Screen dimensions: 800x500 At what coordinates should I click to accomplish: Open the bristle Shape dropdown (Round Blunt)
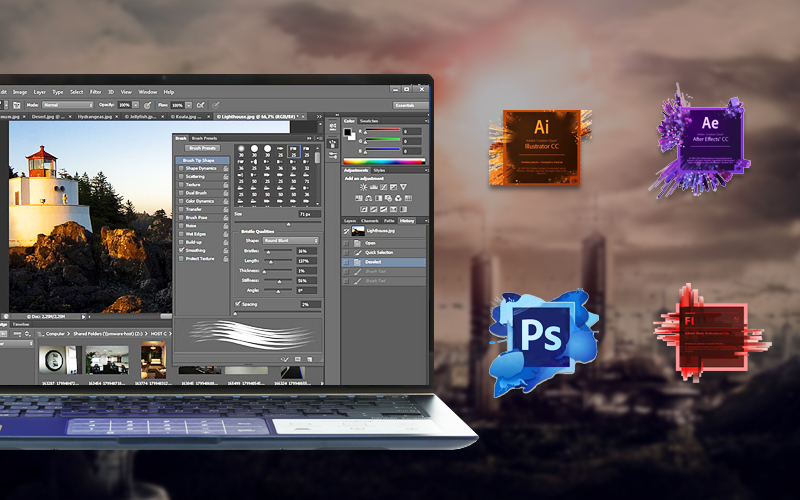point(291,240)
